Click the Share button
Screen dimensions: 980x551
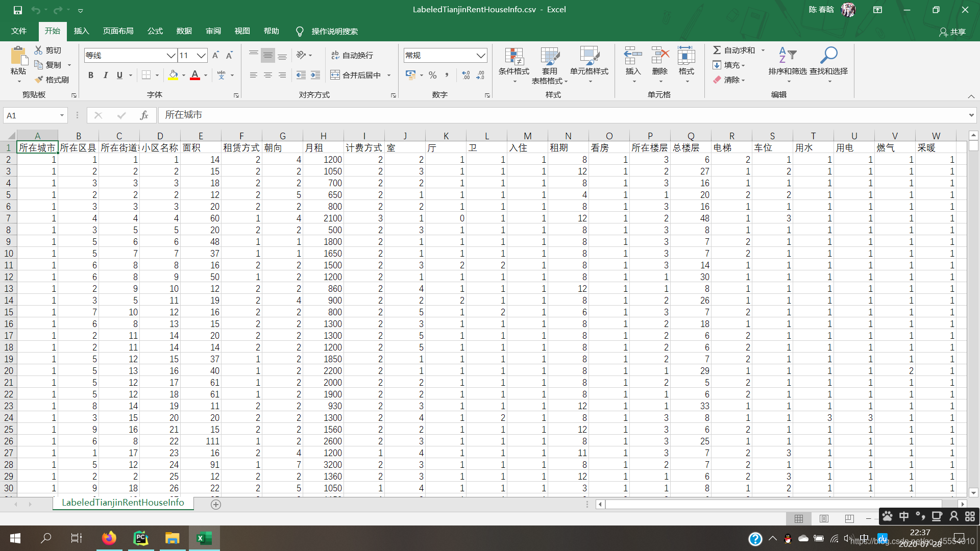pyautogui.click(x=952, y=32)
